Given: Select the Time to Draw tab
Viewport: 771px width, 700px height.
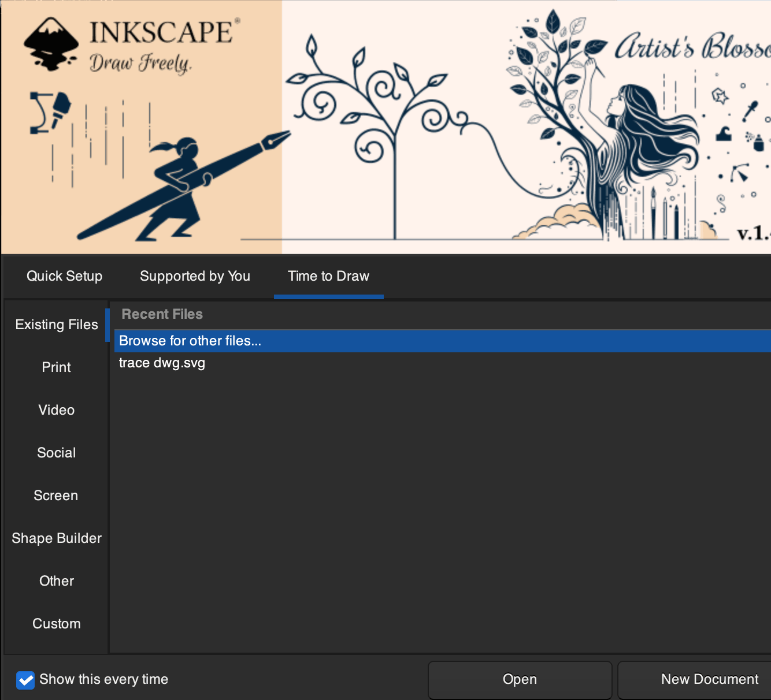Looking at the screenshot, I should [x=328, y=276].
